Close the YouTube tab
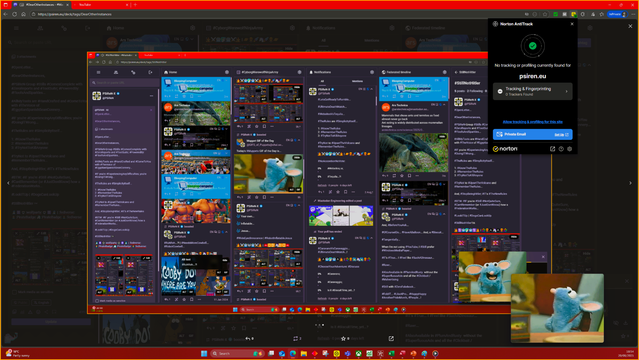Screen dimensions: 639x360 tap(127, 4)
